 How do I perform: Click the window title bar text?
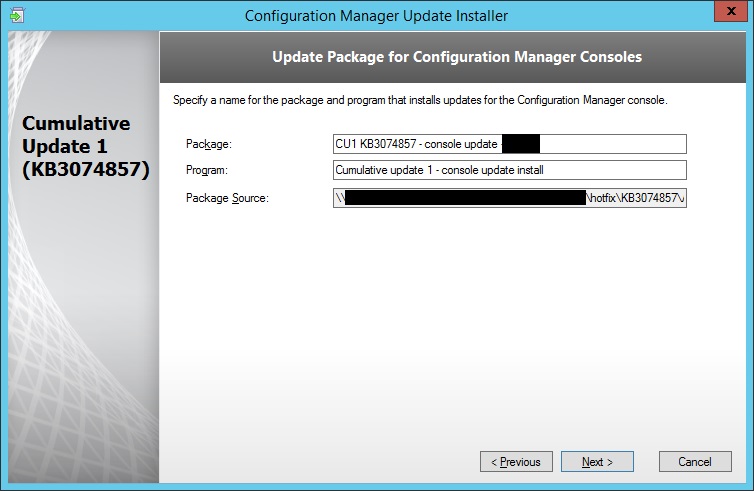[x=376, y=15]
